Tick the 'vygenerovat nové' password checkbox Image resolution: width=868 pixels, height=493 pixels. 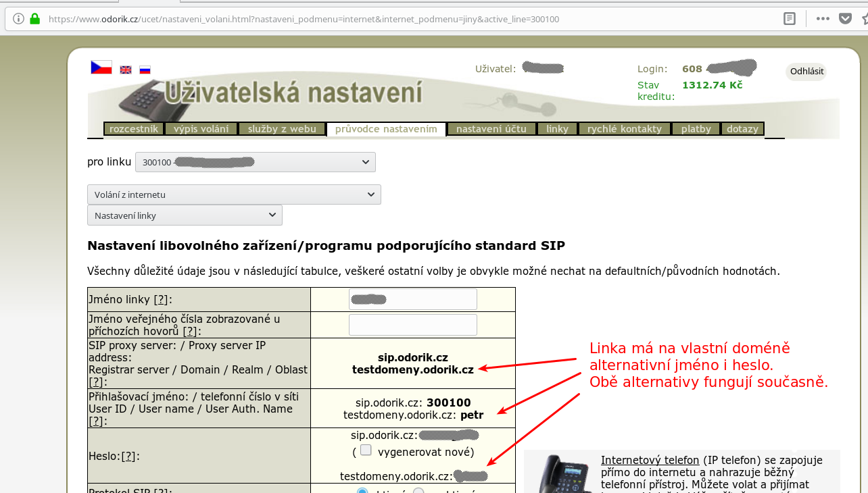pyautogui.click(x=366, y=450)
